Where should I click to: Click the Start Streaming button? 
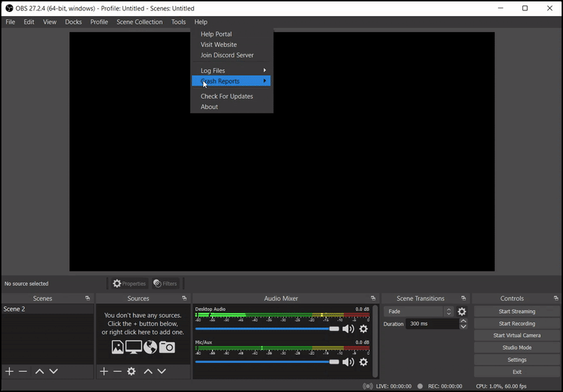click(x=517, y=311)
